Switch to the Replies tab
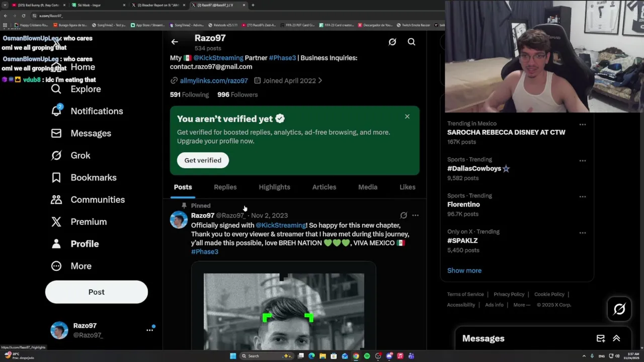Screen dimensions: 644x362 [x=225, y=187]
